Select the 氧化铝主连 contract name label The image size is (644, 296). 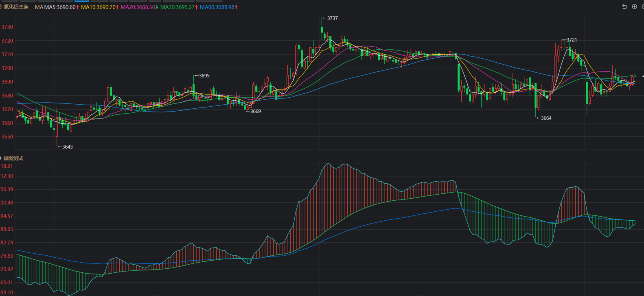click(x=16, y=7)
